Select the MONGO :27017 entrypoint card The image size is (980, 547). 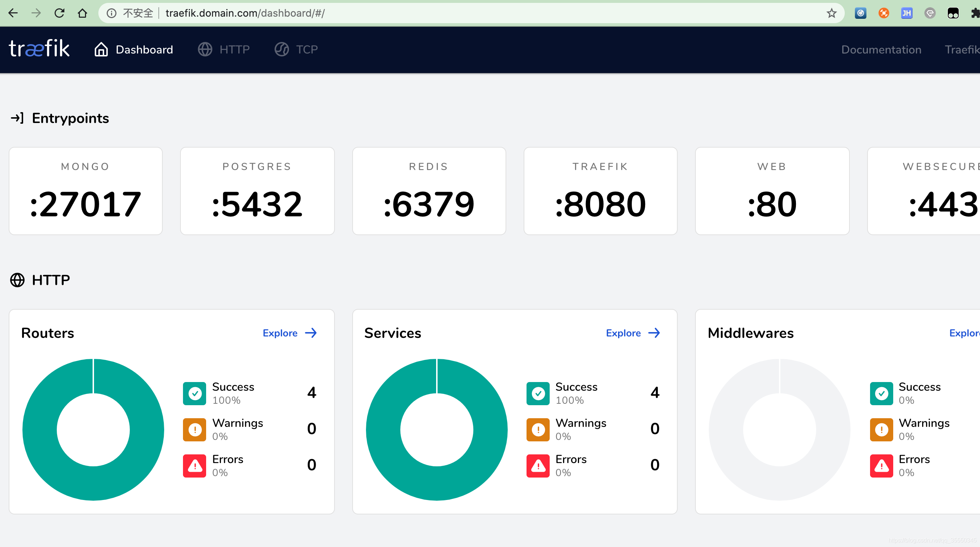point(86,191)
